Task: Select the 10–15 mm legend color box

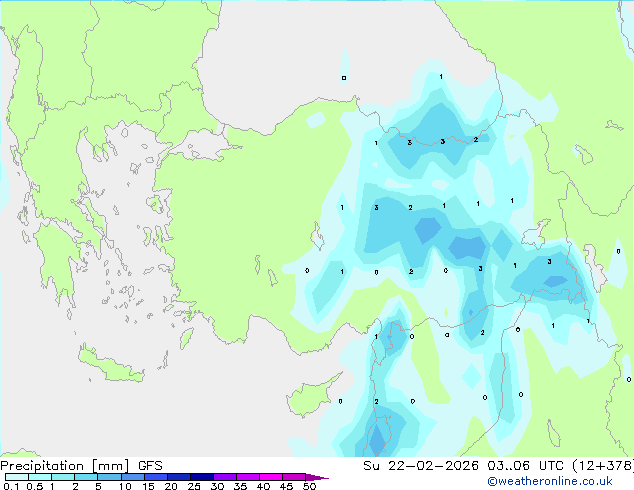Action: 132,477
